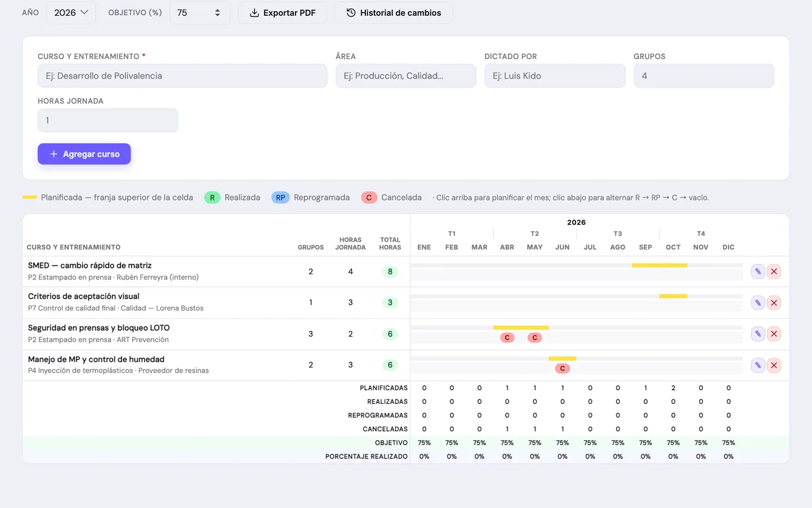The image size is (812, 508).
Task: Delete the Criterios de aceptación visual course
Action: click(774, 303)
